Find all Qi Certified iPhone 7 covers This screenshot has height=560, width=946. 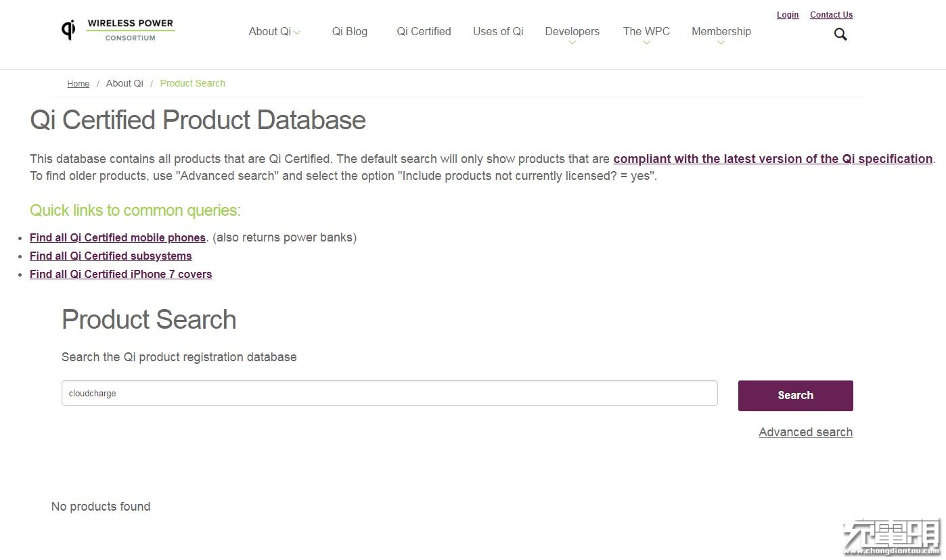click(121, 274)
